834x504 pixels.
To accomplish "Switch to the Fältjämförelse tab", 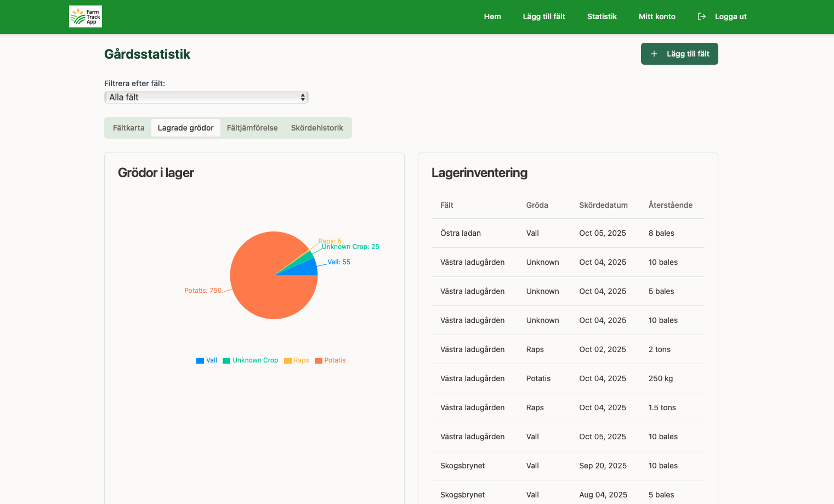I will click(x=252, y=128).
